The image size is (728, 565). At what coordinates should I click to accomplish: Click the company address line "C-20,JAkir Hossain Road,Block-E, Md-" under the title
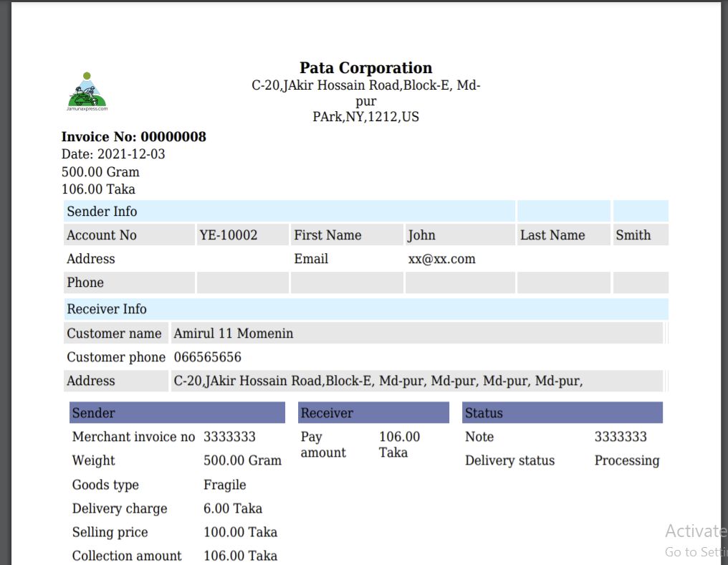366,85
